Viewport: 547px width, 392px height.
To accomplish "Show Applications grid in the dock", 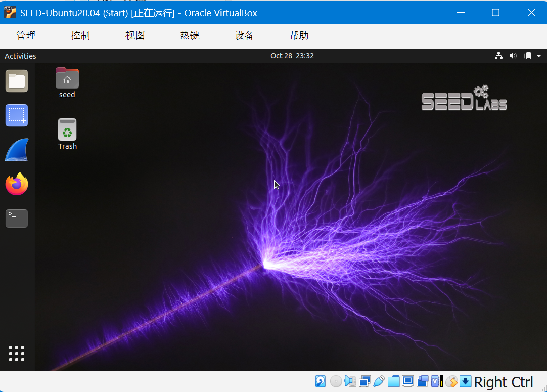I will (17, 354).
